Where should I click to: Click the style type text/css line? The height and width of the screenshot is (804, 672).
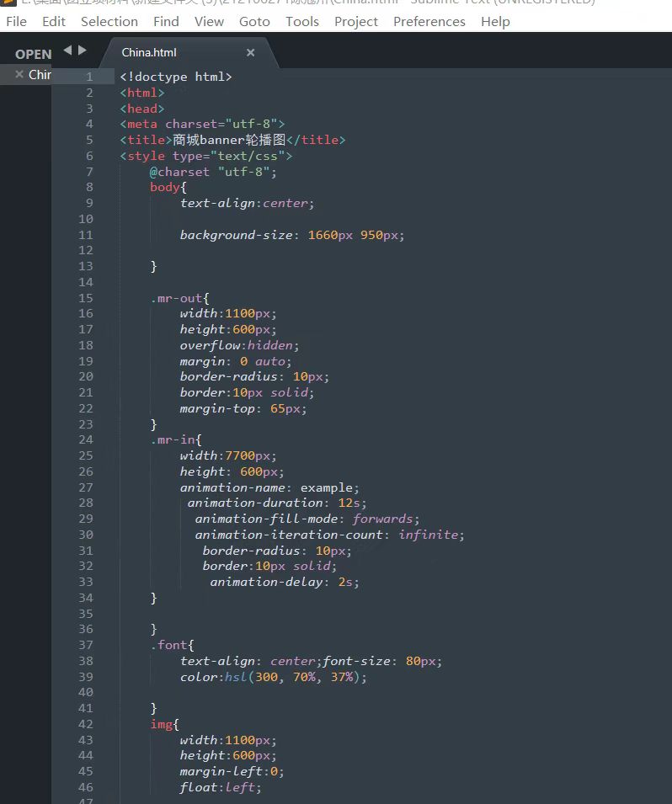206,156
